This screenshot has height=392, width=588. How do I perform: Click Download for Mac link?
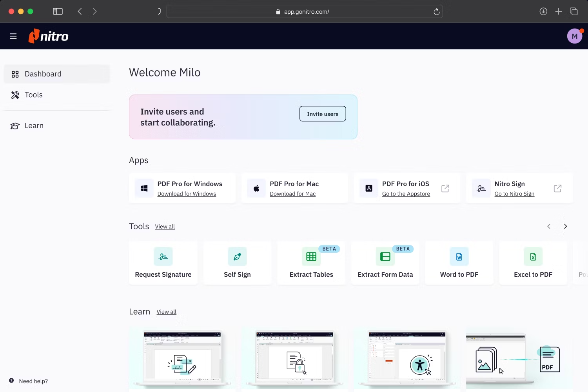(x=293, y=194)
